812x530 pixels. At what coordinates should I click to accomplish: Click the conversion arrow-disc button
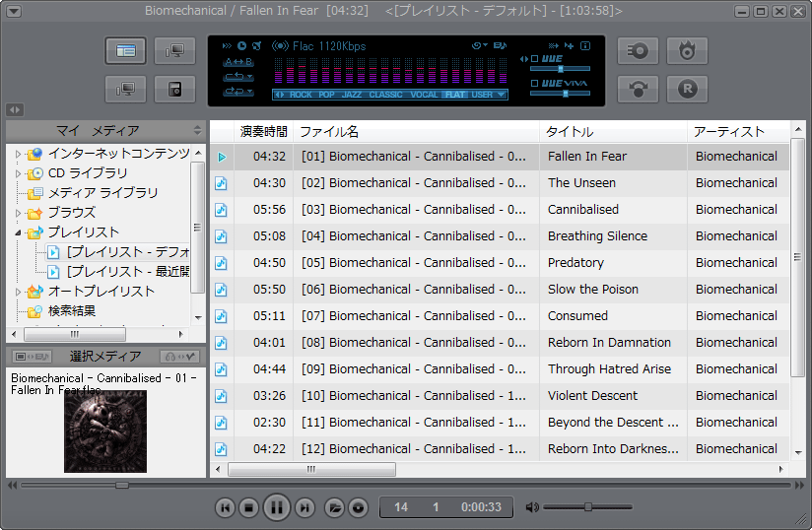pyautogui.click(x=638, y=89)
